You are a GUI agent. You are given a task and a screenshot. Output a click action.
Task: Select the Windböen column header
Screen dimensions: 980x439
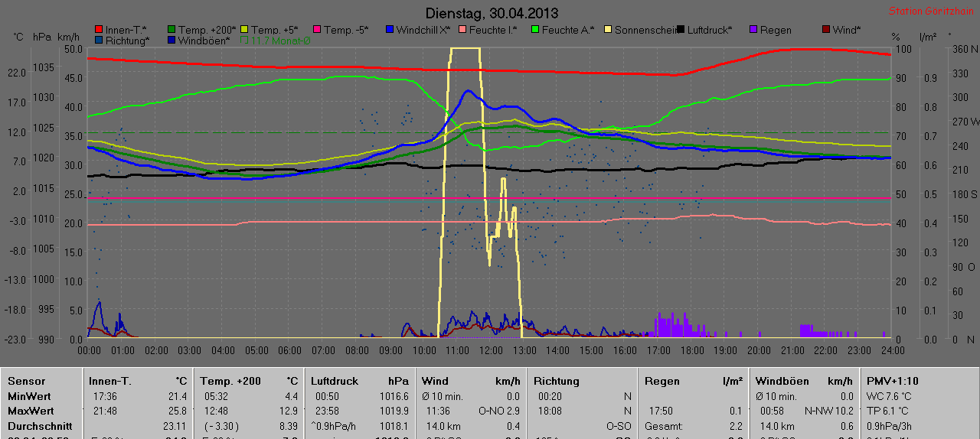778,381
